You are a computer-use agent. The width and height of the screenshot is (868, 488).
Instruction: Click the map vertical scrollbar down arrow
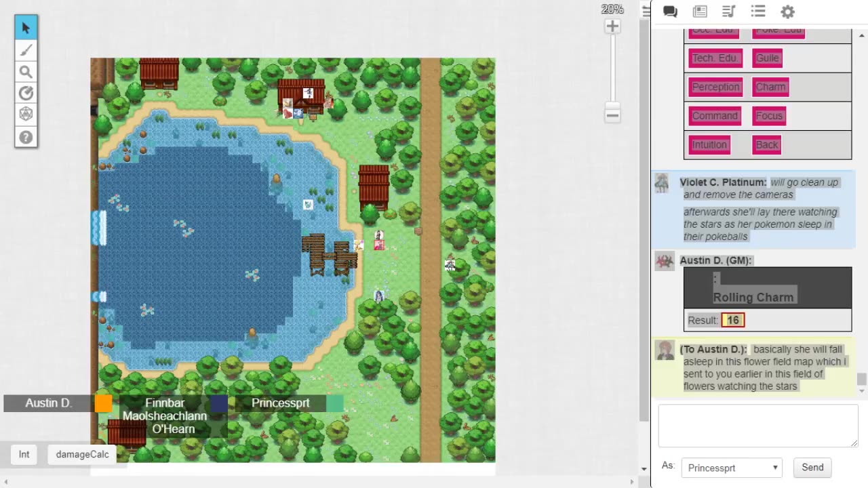point(644,469)
